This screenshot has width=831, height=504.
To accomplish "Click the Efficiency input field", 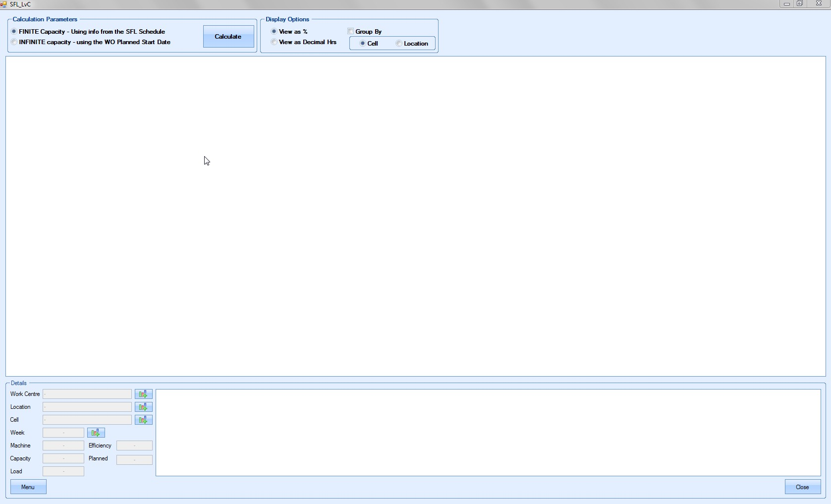I will pyautogui.click(x=134, y=446).
